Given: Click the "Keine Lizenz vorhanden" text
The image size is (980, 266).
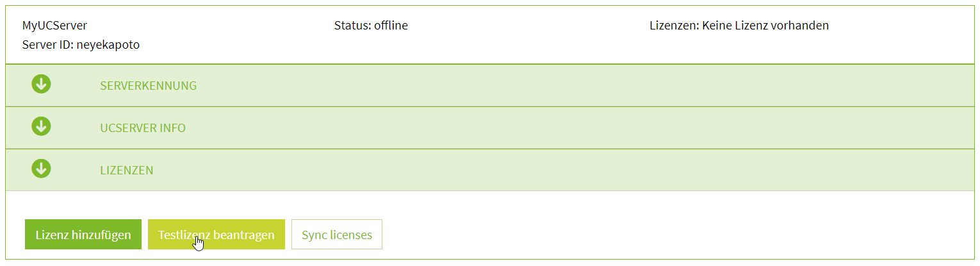Looking at the screenshot, I should 765,26.
